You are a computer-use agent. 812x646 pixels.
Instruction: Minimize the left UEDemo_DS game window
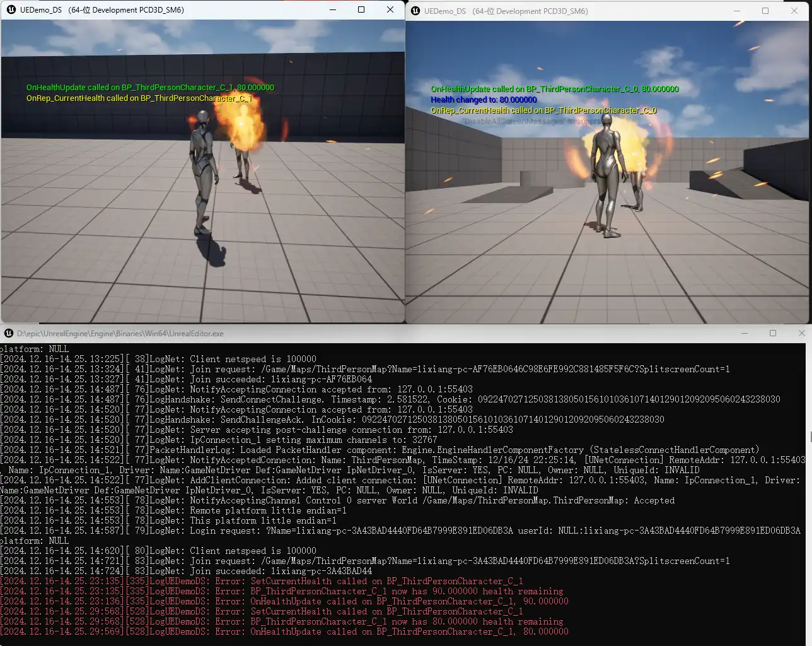[x=332, y=10]
